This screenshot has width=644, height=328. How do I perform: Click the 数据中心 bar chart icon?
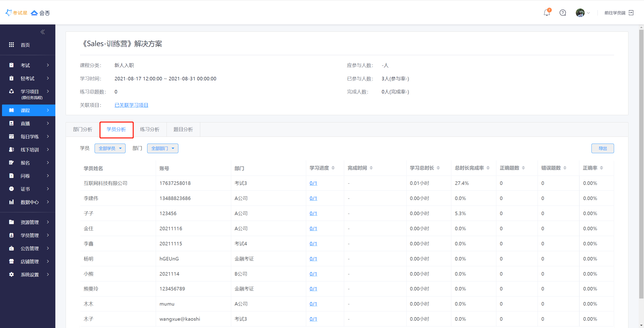tap(11, 202)
